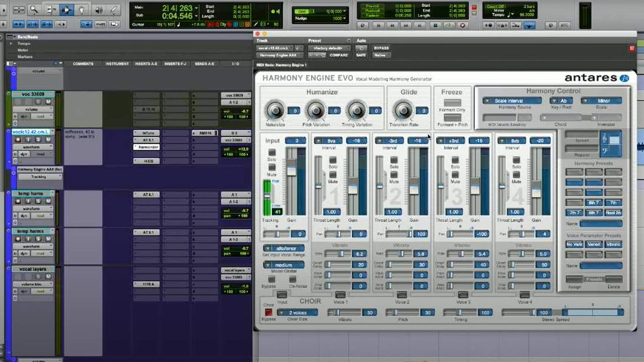644x362 pixels.
Task: Click the red plugin target icon
Action: [x=632, y=49]
